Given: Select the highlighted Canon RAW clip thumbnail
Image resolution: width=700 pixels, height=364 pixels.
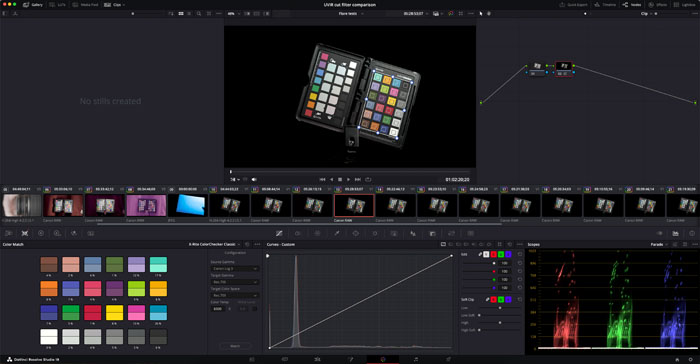Looking at the screenshot, I should 354,205.
